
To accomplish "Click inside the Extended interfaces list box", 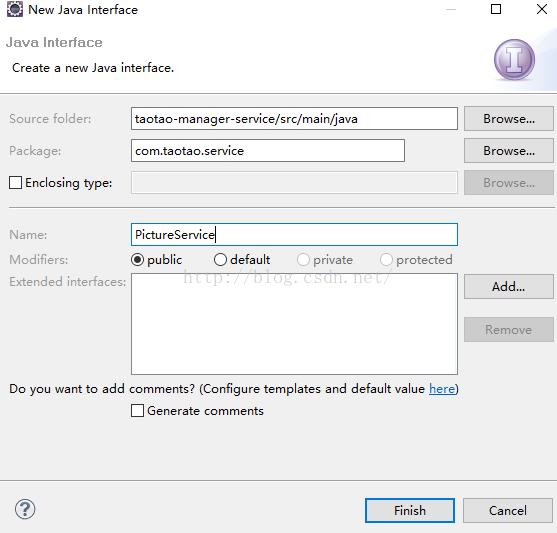I will point(294,324).
